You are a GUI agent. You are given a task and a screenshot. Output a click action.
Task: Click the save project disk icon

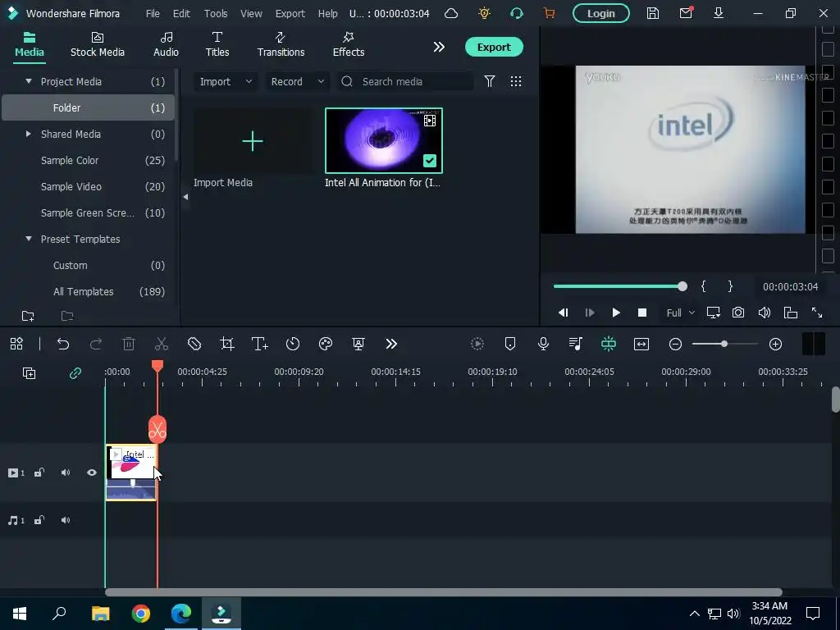[652, 13]
